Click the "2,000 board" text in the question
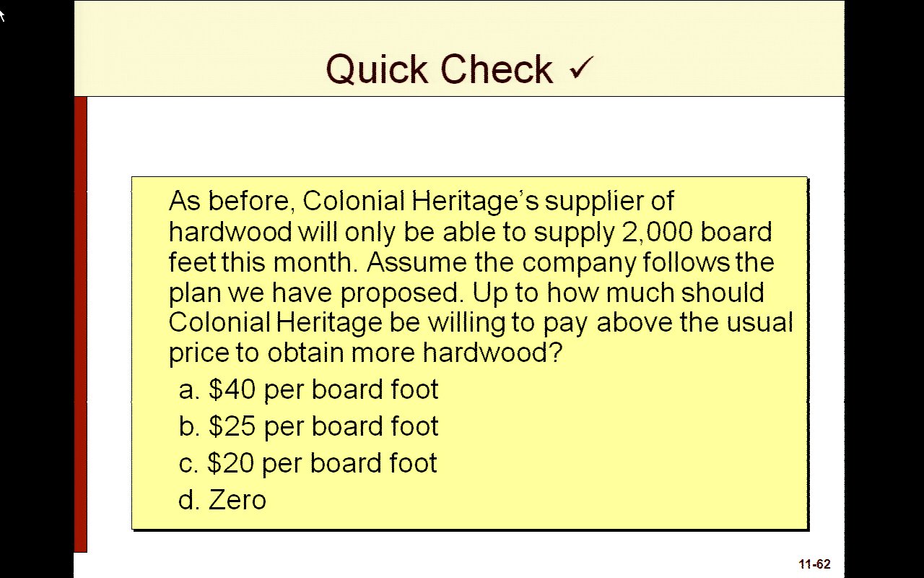The image size is (924, 578). [696, 232]
